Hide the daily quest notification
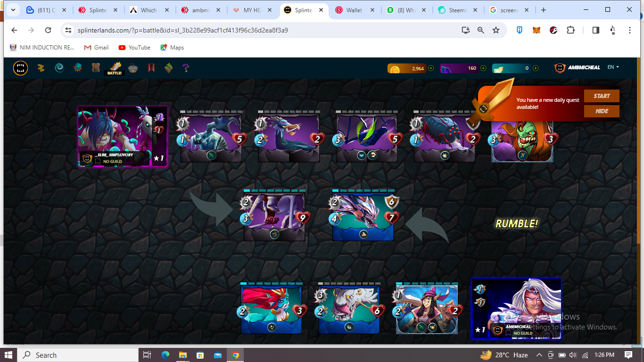 coord(602,111)
